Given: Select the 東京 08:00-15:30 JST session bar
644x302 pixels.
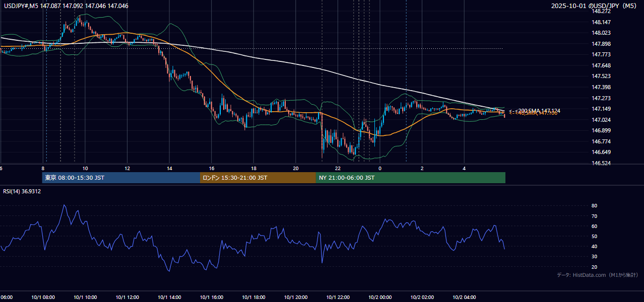Looking at the screenshot, I should 121,178.
